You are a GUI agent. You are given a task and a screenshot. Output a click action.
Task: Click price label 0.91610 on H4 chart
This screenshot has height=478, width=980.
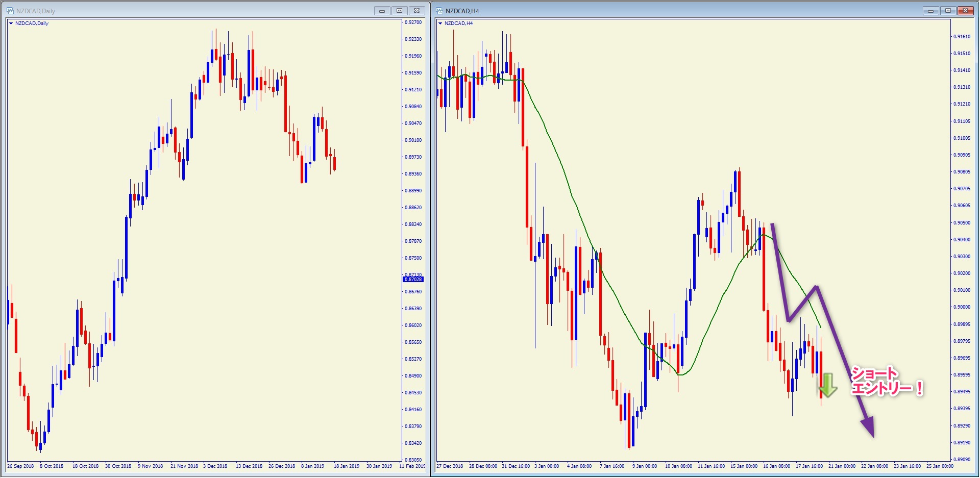[x=962, y=37]
